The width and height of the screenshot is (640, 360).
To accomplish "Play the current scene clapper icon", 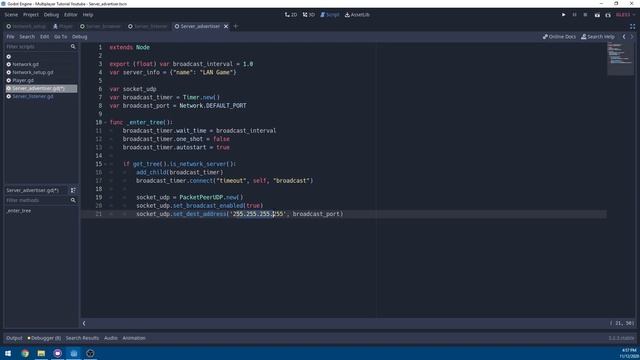I will click(597, 15).
